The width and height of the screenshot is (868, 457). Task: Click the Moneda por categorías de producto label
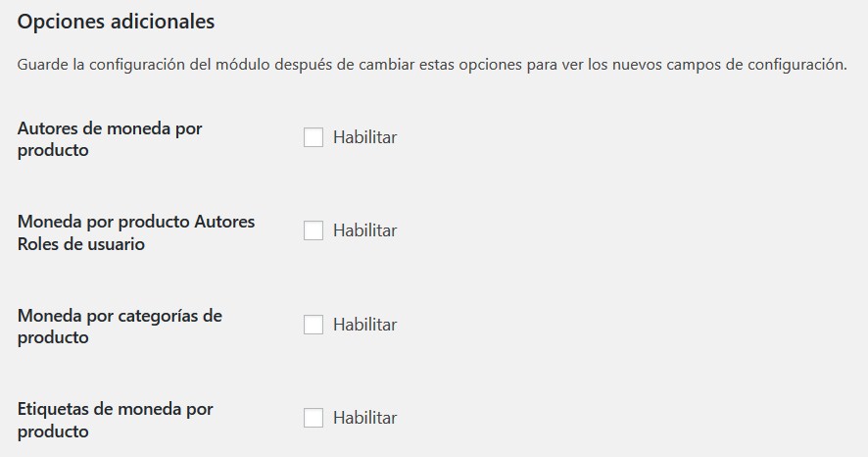tap(120, 327)
